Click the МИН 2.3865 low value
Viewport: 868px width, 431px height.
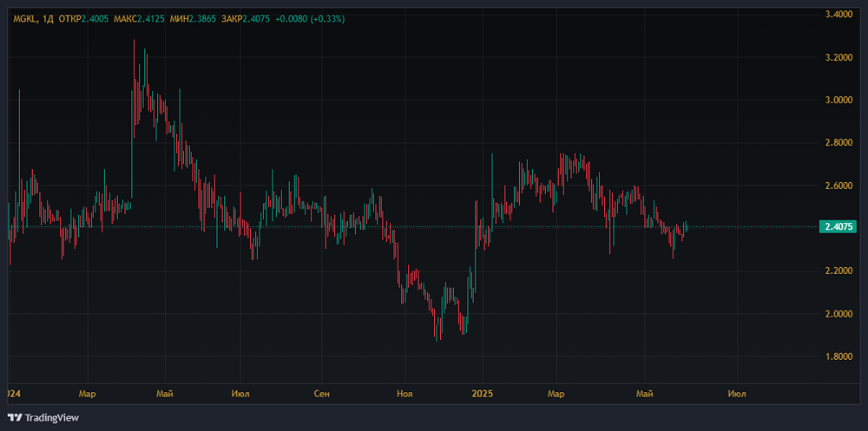[194, 19]
